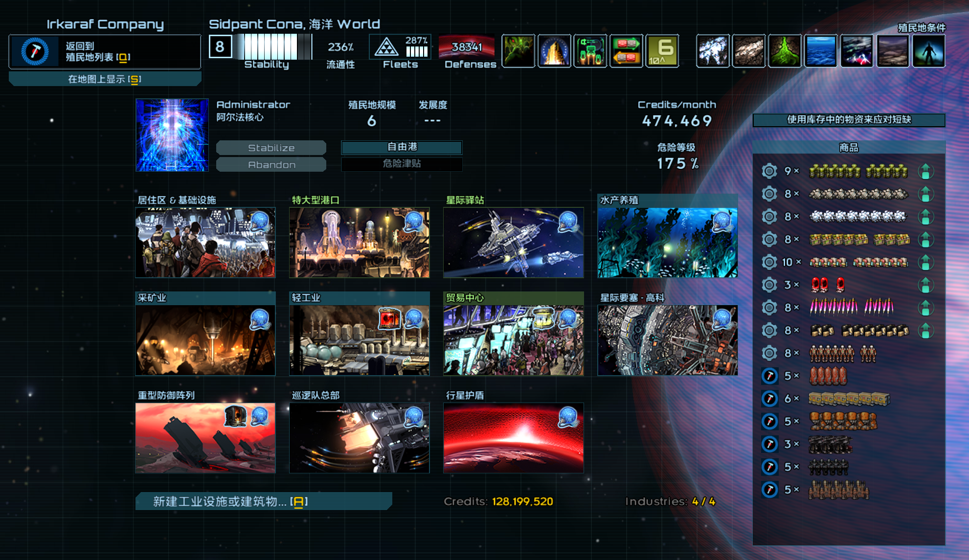Click the humanoid silhouette condition icon
Screen dimensions: 969x560
(x=928, y=51)
